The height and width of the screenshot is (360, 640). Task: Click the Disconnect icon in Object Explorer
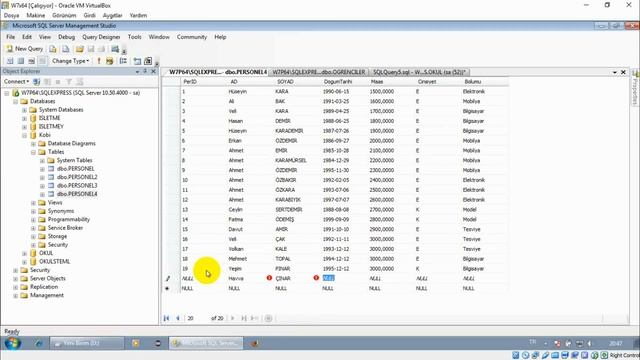coord(47,82)
